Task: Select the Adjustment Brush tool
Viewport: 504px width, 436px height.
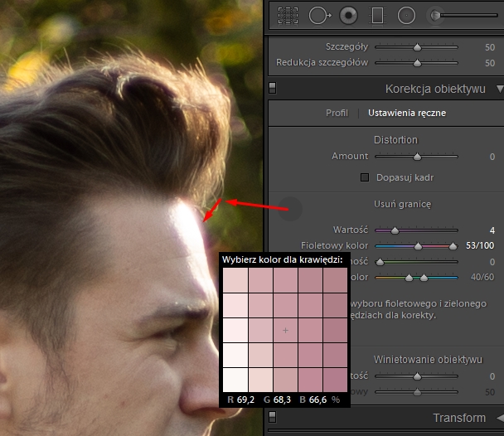Action: click(x=435, y=15)
